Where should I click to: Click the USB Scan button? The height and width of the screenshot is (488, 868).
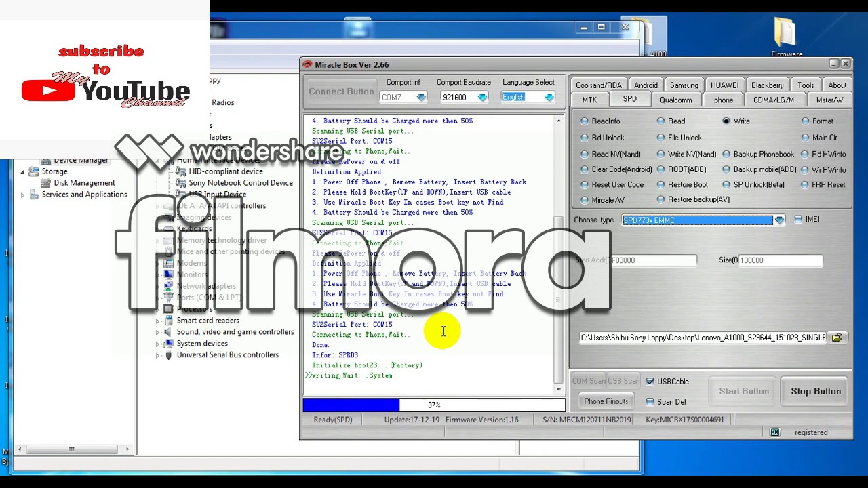coord(623,381)
